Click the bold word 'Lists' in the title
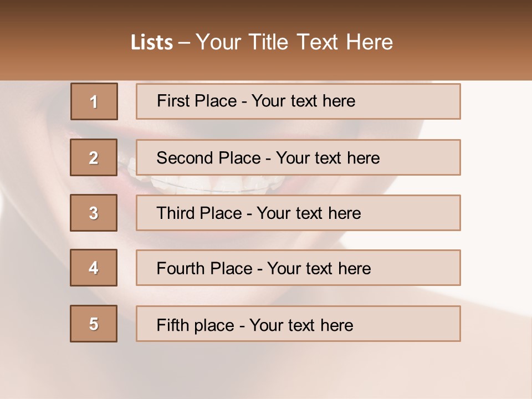 (x=152, y=43)
